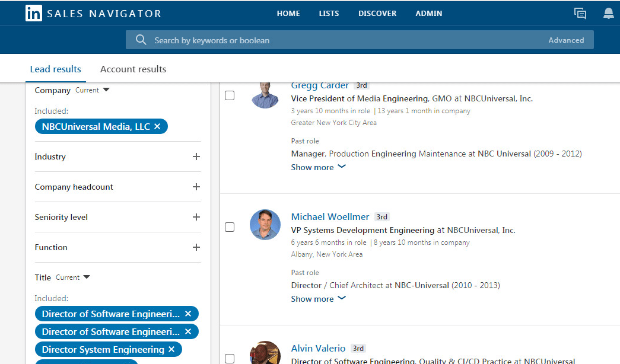620x364 pixels.
Task: Tick the checkbox for Alvin Valerio
Action: click(230, 358)
